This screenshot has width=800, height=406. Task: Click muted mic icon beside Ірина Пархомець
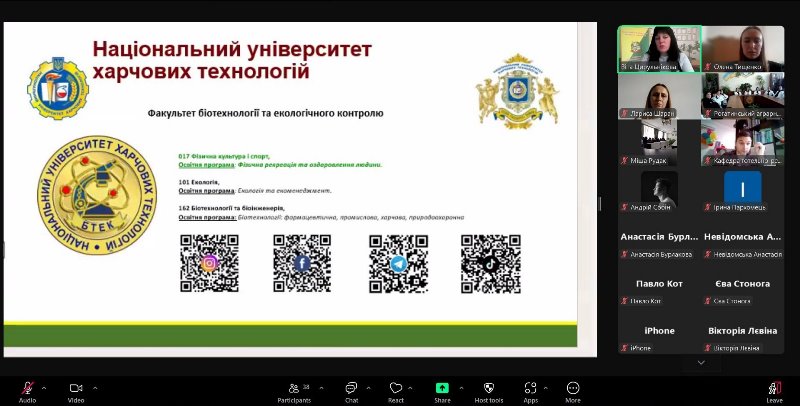coord(708,208)
